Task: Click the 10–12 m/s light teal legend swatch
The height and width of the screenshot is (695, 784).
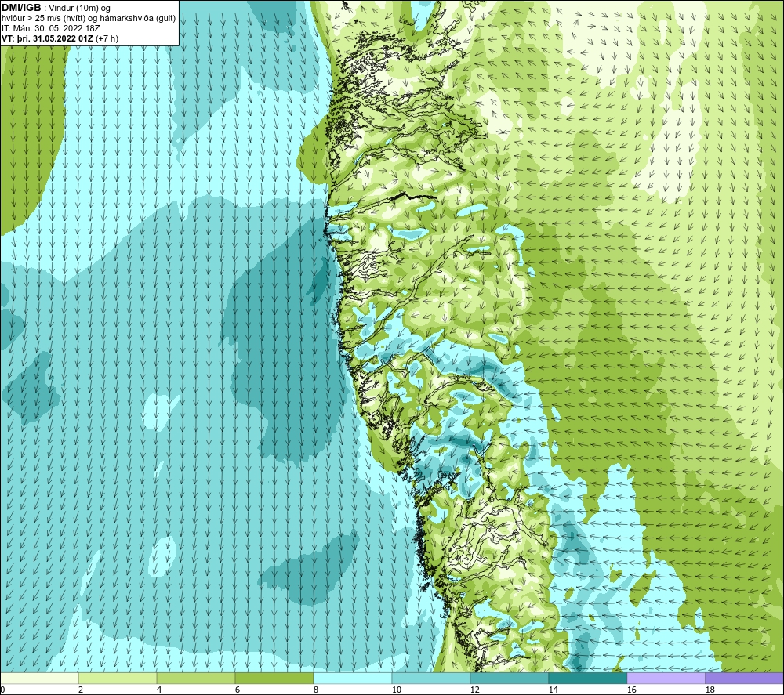Action: click(430, 678)
